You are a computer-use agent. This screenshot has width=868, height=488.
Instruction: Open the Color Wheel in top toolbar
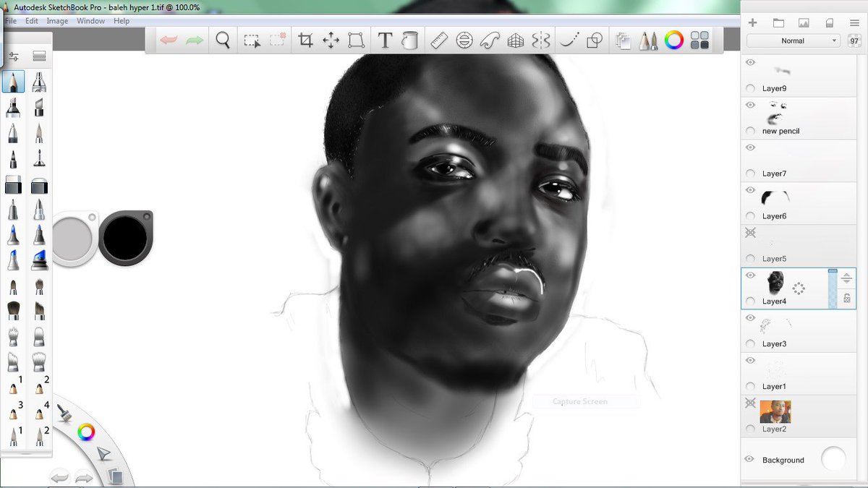pos(674,40)
